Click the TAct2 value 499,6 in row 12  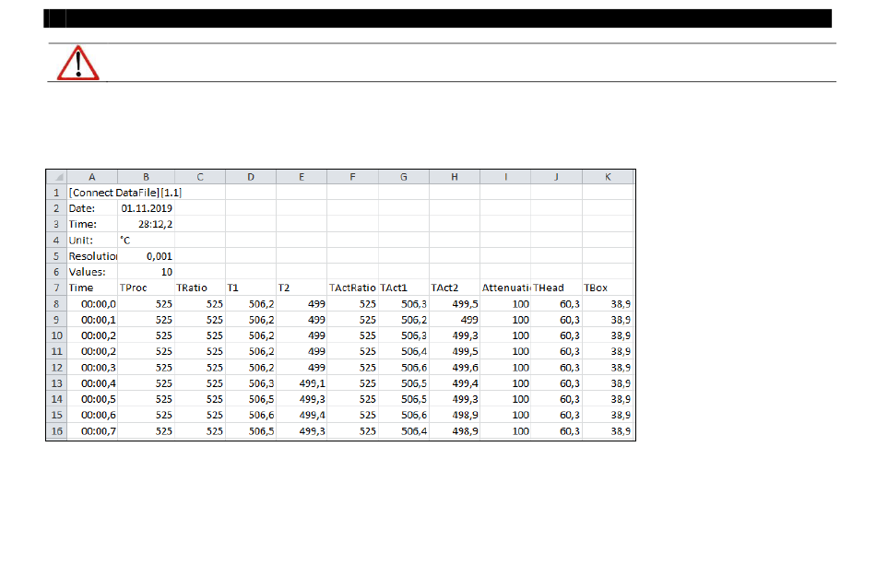455,368
